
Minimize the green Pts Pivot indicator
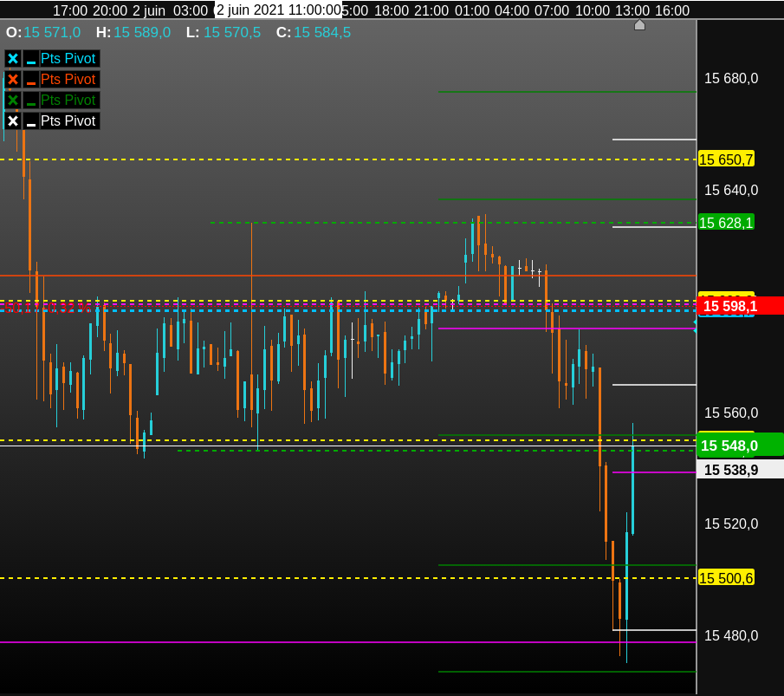click(31, 100)
